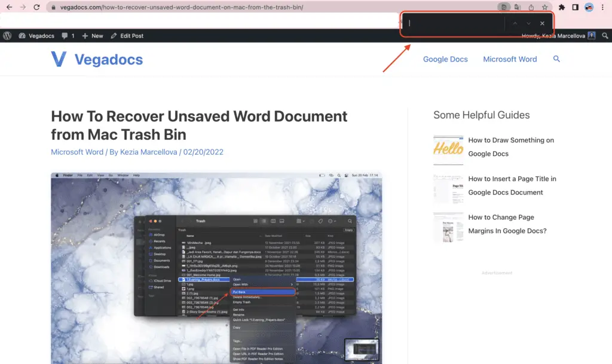
Task: Click the Page Margins guide thumbnail
Action: 448,228
